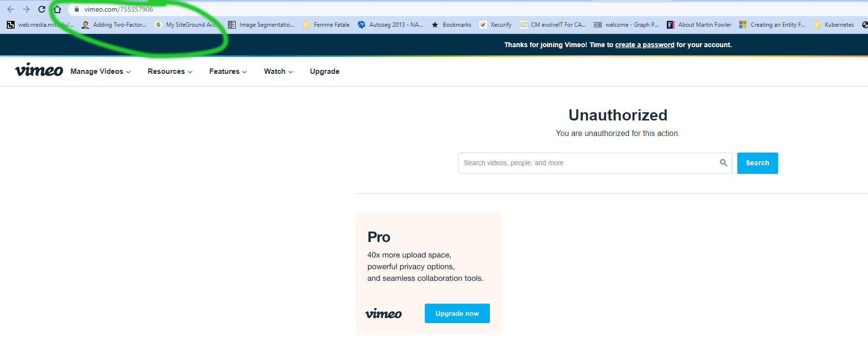Viewport: 868px width, 360px height.
Task: Expand the Resources dropdown
Action: 170,71
